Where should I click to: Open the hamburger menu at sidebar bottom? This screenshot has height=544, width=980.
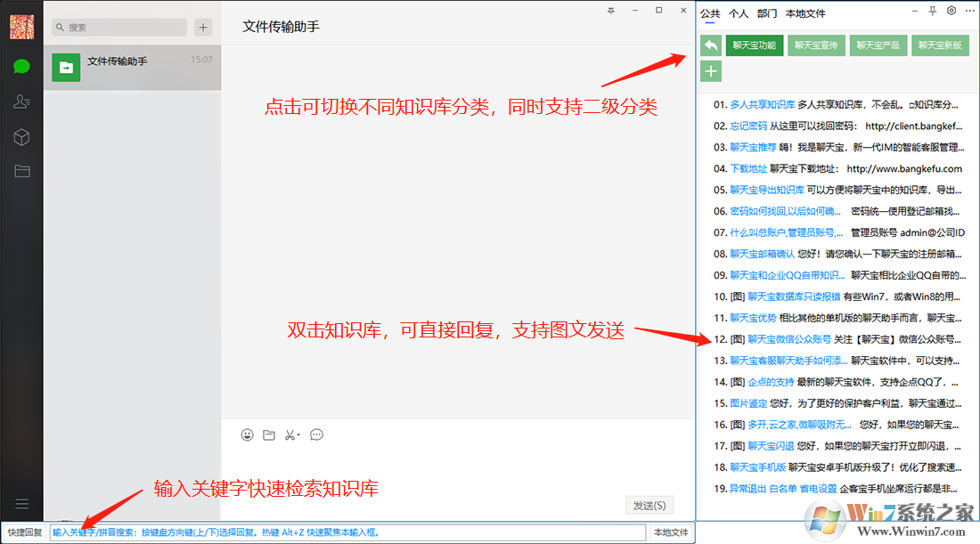[x=22, y=504]
